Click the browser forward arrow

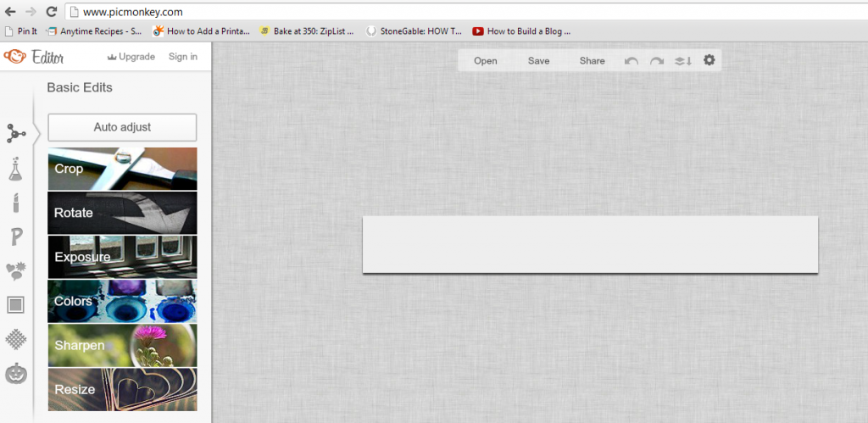31,11
